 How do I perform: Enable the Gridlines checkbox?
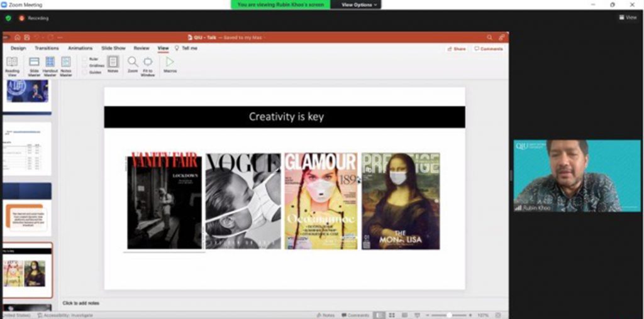(85, 65)
